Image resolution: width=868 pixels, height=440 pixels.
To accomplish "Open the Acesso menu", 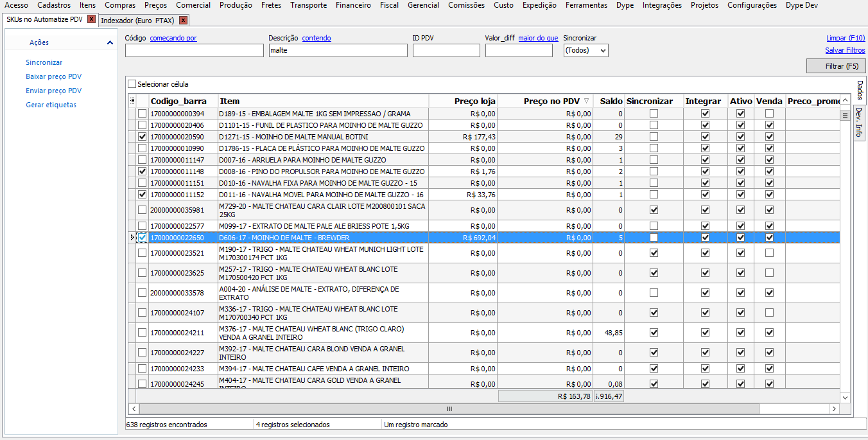I will pos(16,5).
